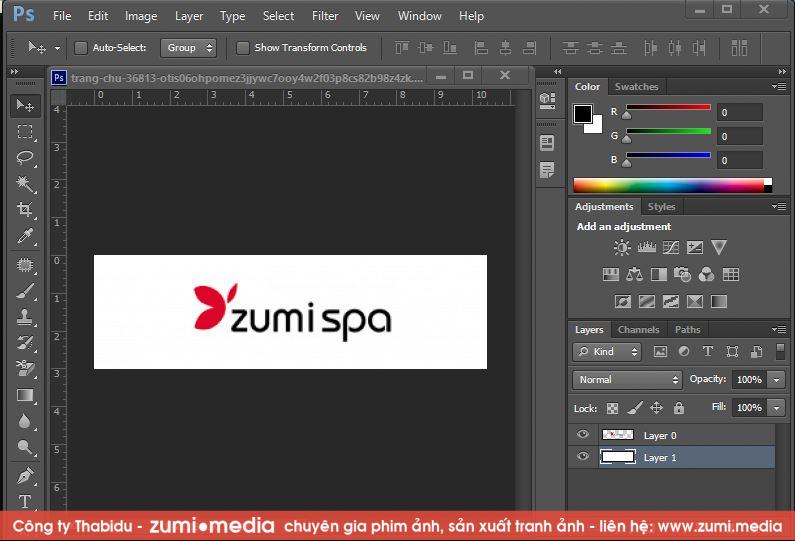Select the Eyedropper tool
Screen dimensions: 795x541
pos(25,236)
